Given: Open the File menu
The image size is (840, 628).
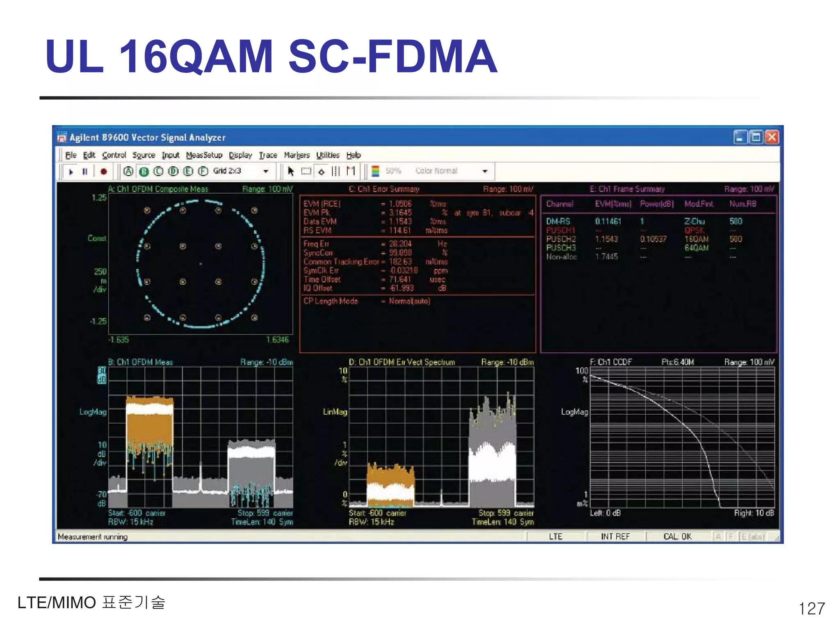Looking at the screenshot, I should pyautogui.click(x=71, y=155).
